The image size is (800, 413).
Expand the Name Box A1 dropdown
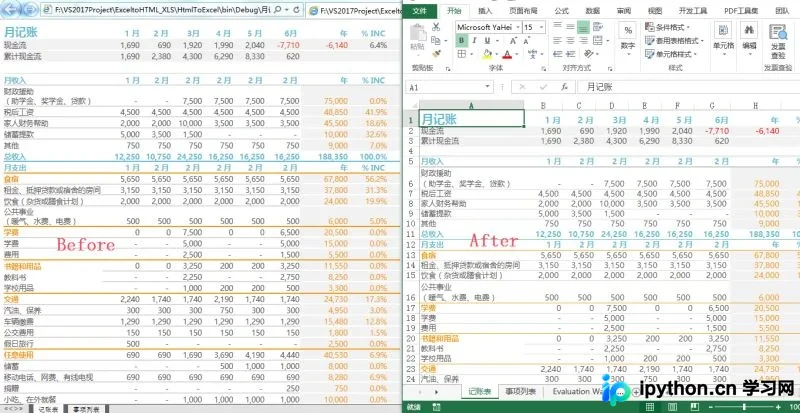coord(488,87)
